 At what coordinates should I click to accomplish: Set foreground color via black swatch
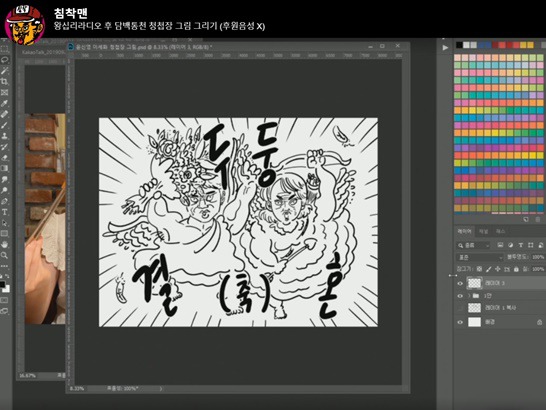(2, 284)
